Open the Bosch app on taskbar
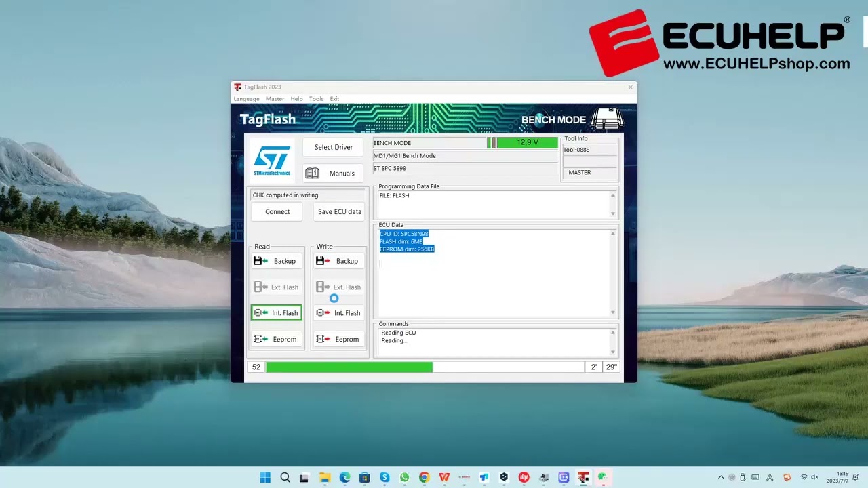Viewport: 868px width, 488px height. coord(464,478)
